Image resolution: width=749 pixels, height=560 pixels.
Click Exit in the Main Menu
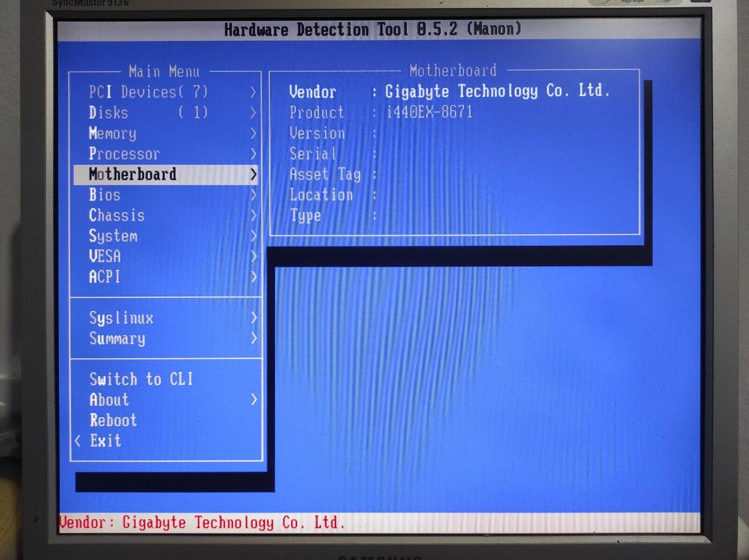click(x=105, y=441)
